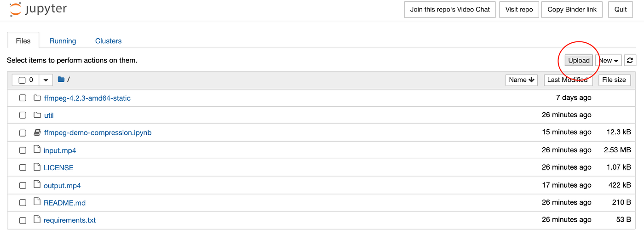Image resolution: width=644 pixels, height=235 pixels.
Task: Open the Clusters tab
Action: pos(108,41)
